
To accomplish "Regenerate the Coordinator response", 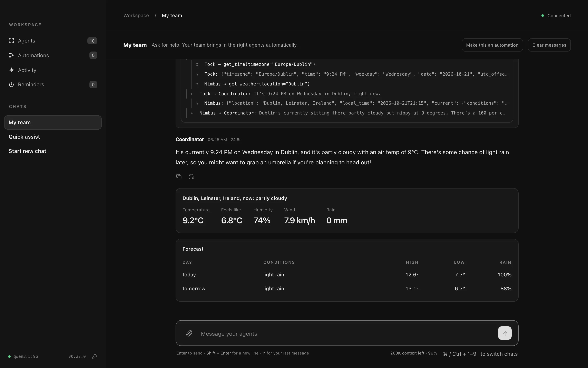I will pos(191,177).
